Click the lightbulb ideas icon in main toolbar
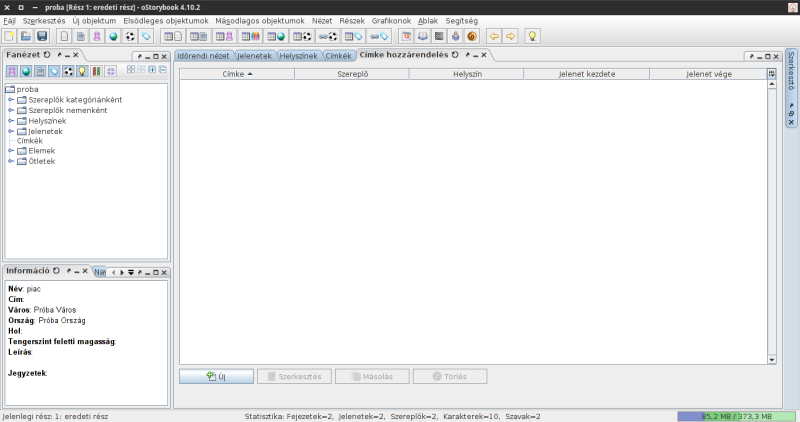 coord(533,36)
